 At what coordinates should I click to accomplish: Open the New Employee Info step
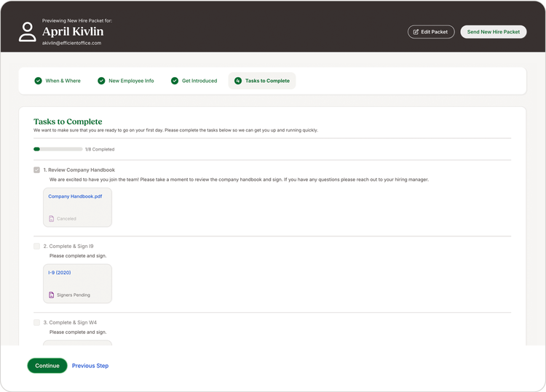click(126, 81)
